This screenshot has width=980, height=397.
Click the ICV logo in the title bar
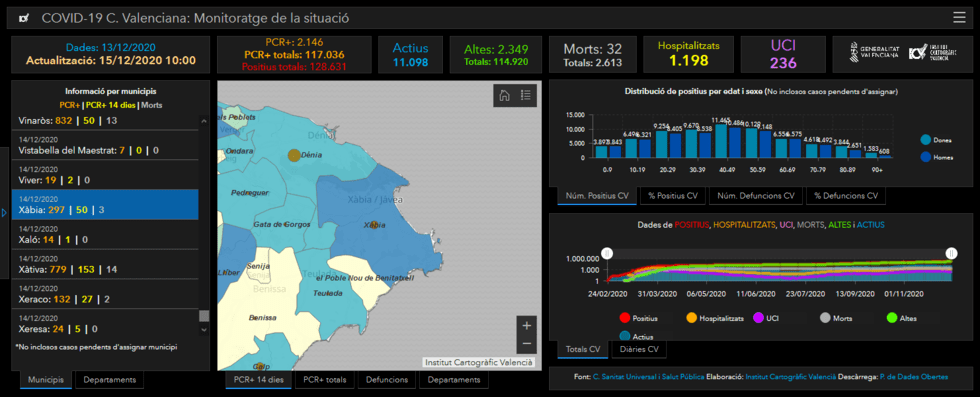(x=24, y=19)
